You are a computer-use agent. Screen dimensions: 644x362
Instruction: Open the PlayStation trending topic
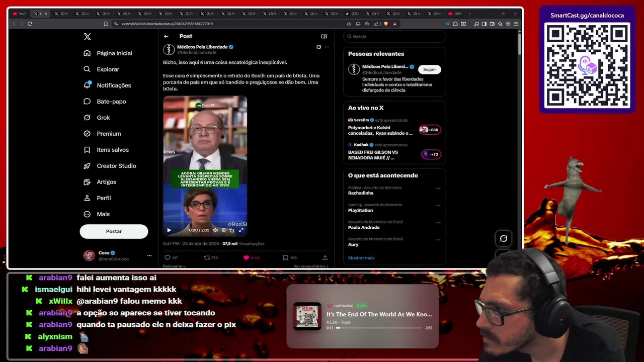(x=361, y=210)
